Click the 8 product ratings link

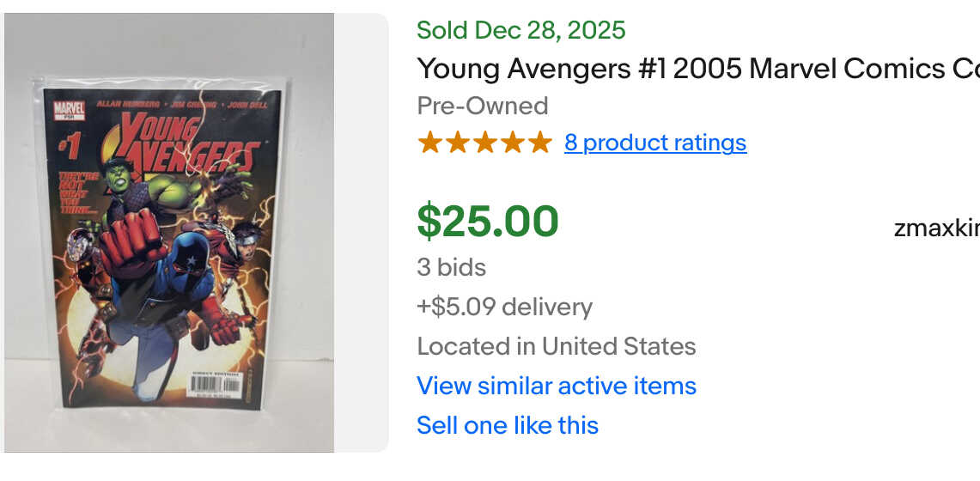654,143
